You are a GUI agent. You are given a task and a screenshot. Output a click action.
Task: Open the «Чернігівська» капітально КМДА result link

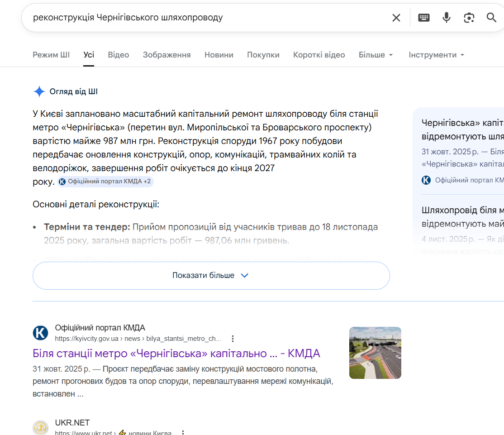[176, 353]
